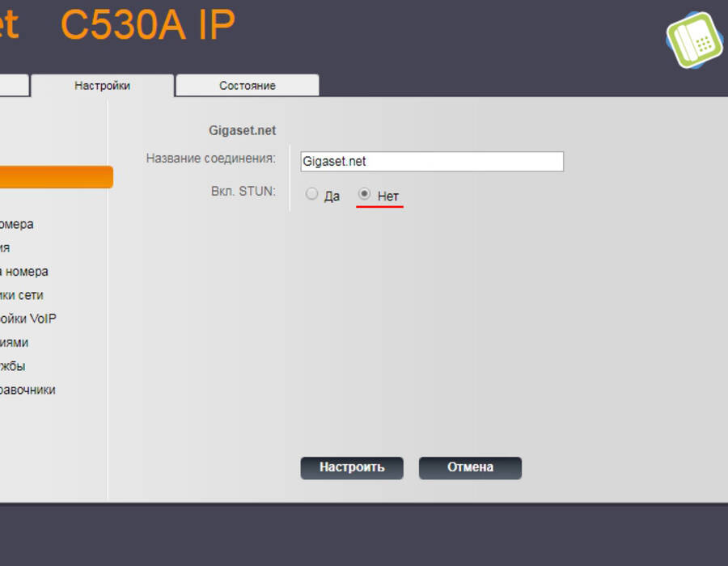This screenshot has height=566, width=728.
Task: Select the "Да" STUN radio button
Action: click(x=311, y=194)
